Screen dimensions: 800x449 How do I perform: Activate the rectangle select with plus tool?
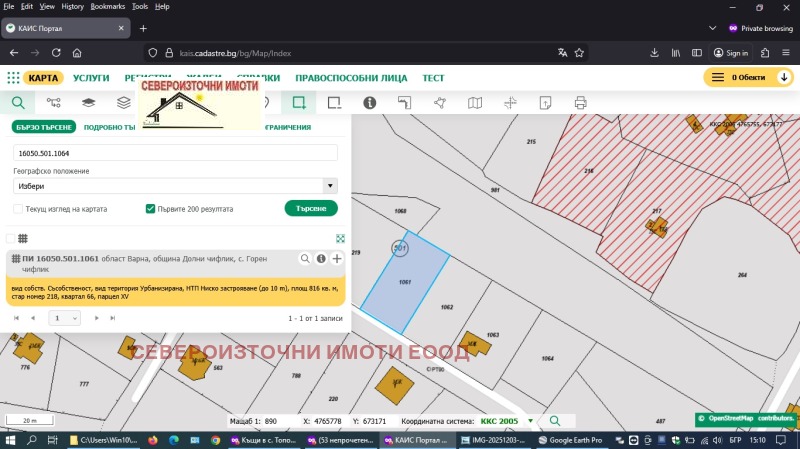[x=299, y=103]
